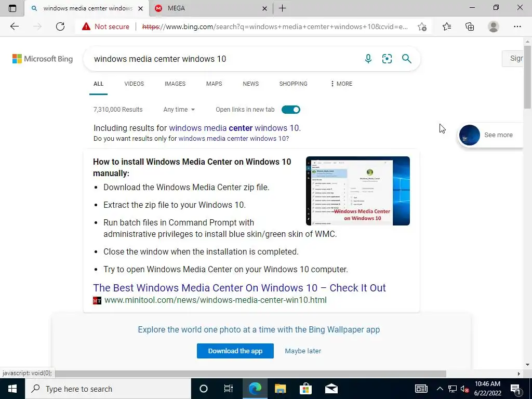The width and height of the screenshot is (532, 399).
Task: Click the See more side button
Action: (x=490, y=135)
